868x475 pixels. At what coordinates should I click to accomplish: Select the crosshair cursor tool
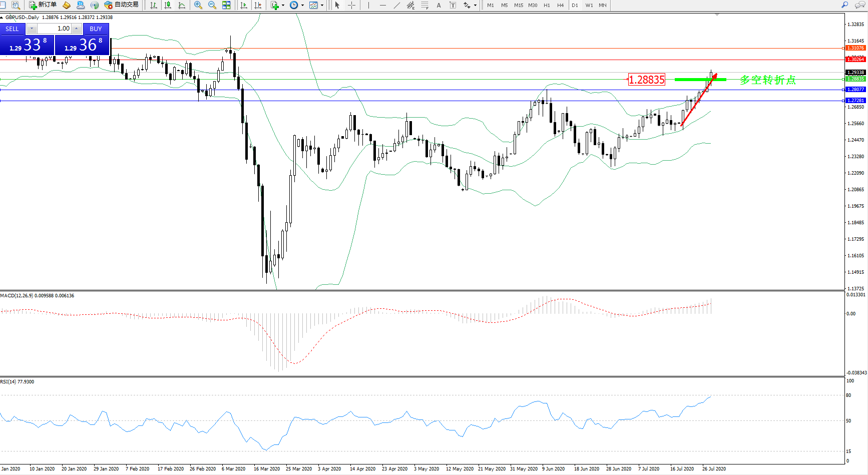click(351, 5)
